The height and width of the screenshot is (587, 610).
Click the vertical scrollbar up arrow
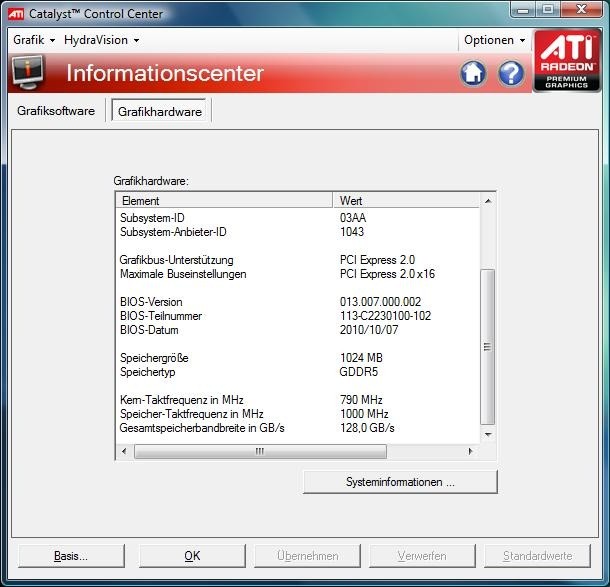488,201
